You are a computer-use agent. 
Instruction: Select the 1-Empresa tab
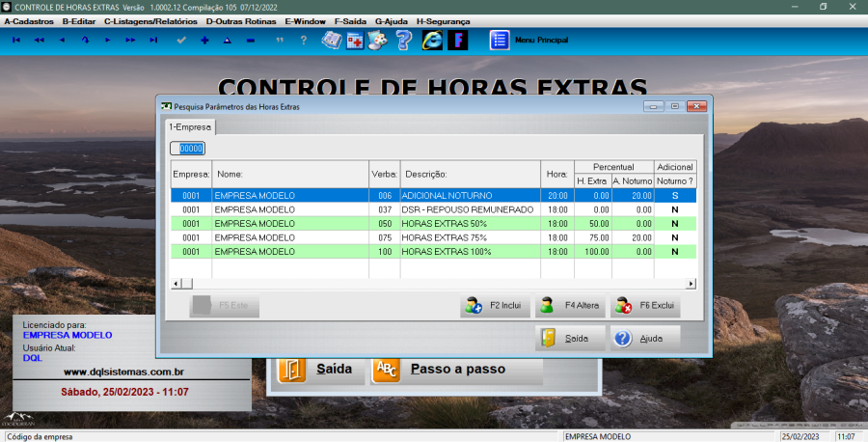click(190, 127)
